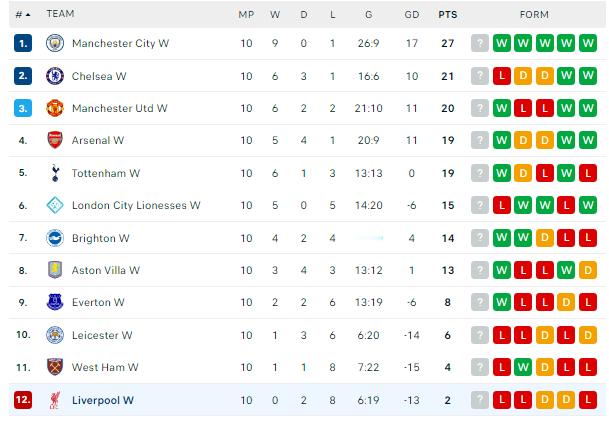This screenshot has height=423, width=609.
Task: Click the GD column header
Action: [x=411, y=14]
